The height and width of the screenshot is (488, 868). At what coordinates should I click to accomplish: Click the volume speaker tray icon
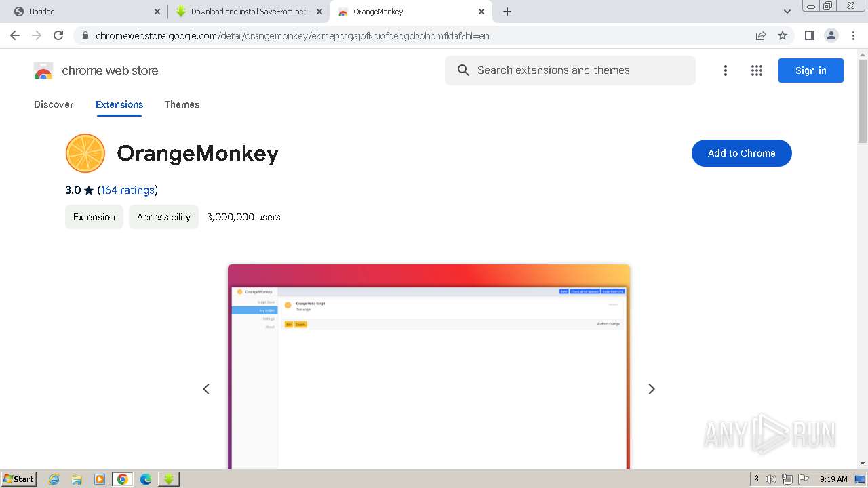tap(771, 479)
